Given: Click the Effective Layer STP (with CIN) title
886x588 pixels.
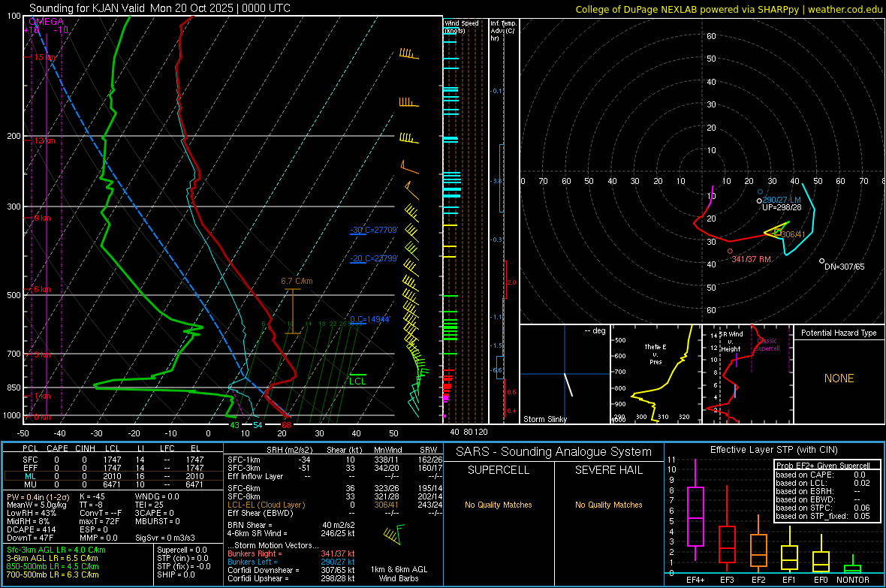Looking at the screenshot, I should click(773, 450).
